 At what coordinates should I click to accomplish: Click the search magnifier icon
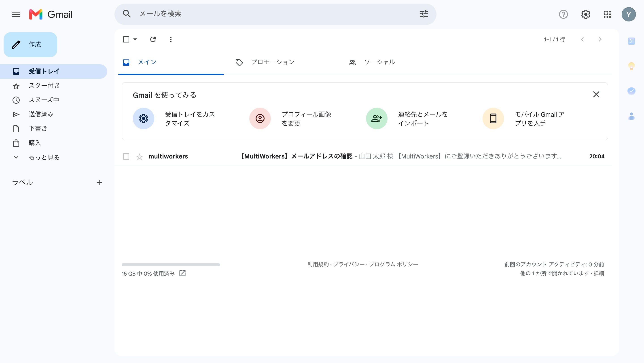point(127,14)
